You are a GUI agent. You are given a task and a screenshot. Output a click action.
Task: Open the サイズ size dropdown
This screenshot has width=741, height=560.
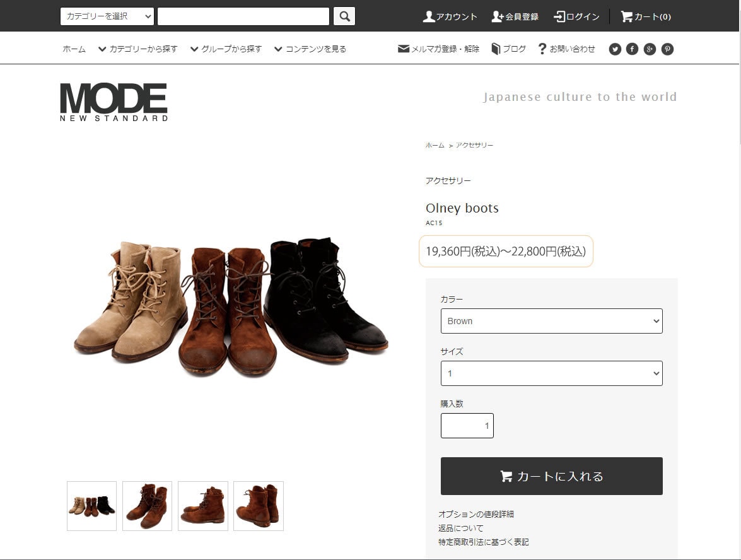(552, 373)
